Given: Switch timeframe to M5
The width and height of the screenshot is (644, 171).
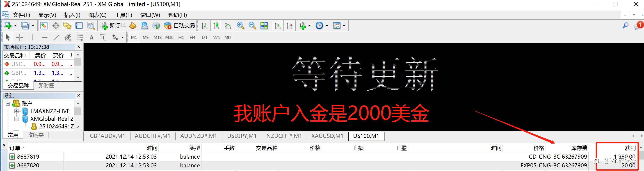Looking at the screenshot, I should point(146,37).
